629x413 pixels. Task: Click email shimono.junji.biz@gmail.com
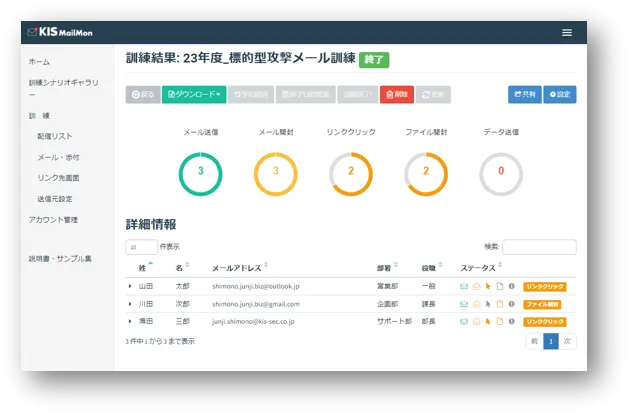tap(256, 304)
